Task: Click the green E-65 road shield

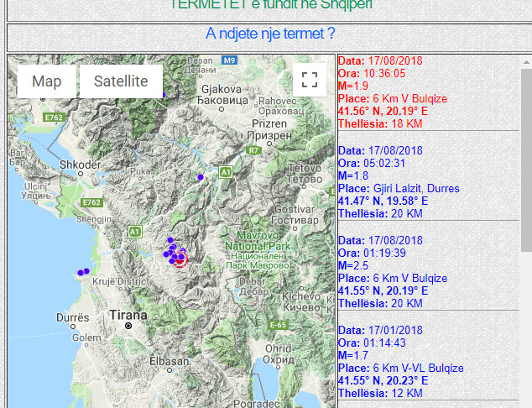Action: (x=279, y=325)
